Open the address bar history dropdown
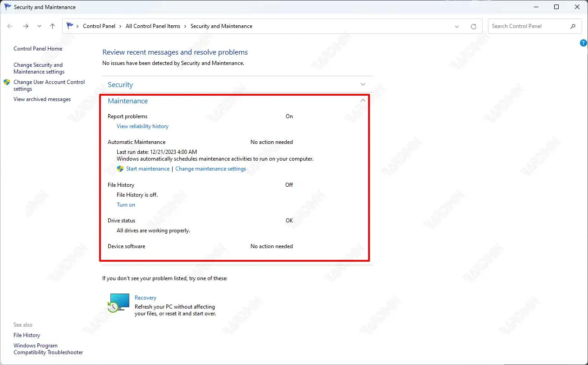Viewport: 588px width, 365px height. click(x=457, y=27)
